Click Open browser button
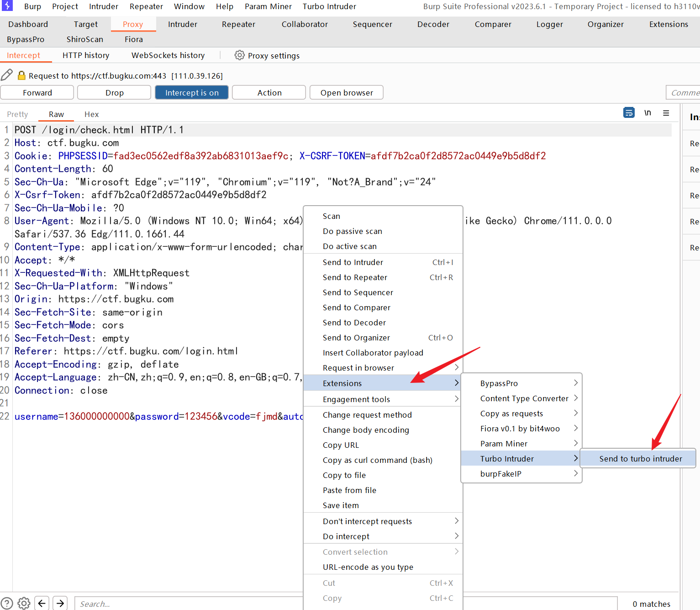Viewport: 700px width, 610px height. [347, 93]
